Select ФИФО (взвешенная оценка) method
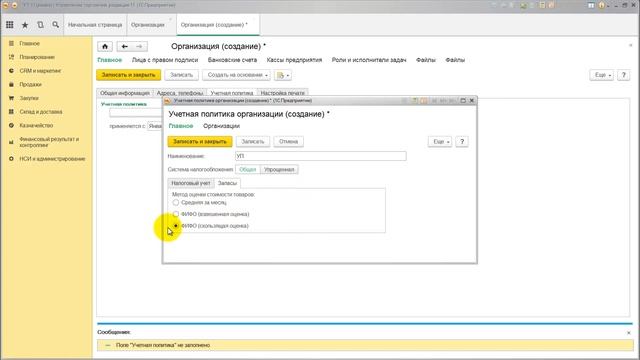The height and width of the screenshot is (360, 640). pos(176,214)
